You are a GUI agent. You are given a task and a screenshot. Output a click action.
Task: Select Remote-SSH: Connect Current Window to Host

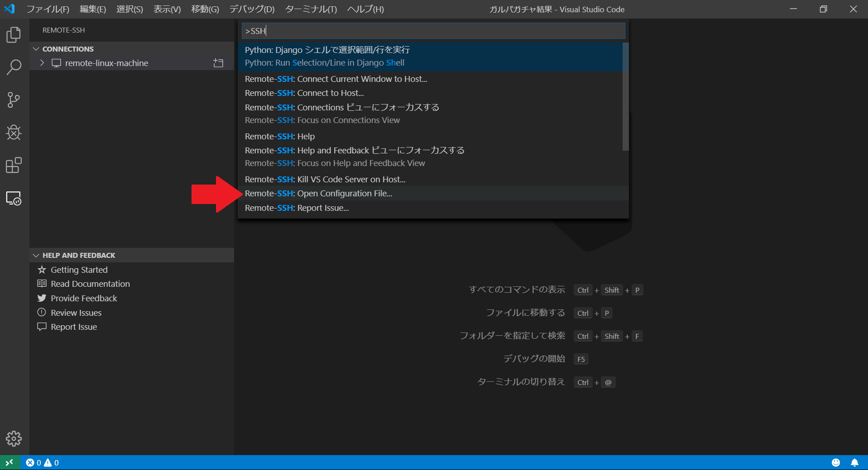click(430, 79)
